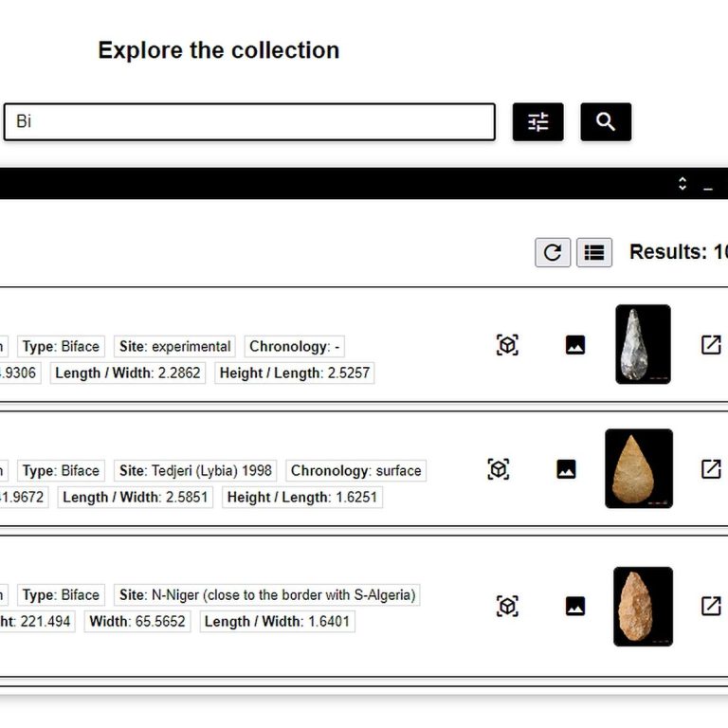The width and height of the screenshot is (728, 728).
Task: Open experimental biface record in new window
Action: [x=710, y=345]
